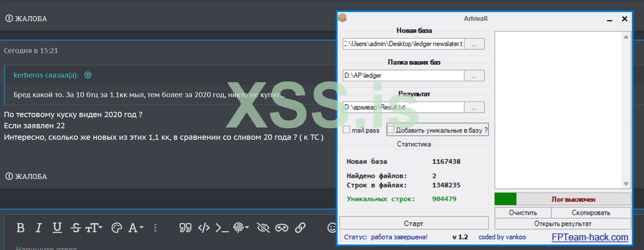This screenshot has height=250, width=644.
Task: Click the post line Если заявлен 22
Action: pyautogui.click(x=34, y=126)
